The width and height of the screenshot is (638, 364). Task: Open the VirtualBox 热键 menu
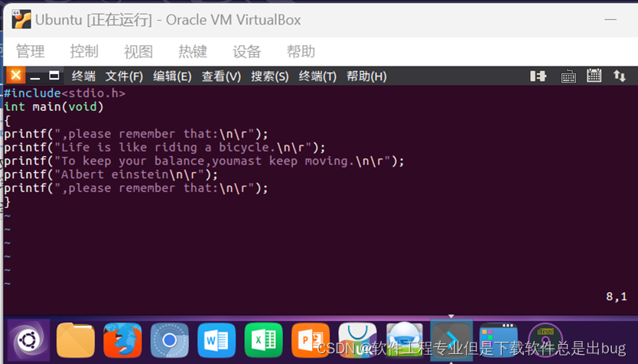coord(193,52)
